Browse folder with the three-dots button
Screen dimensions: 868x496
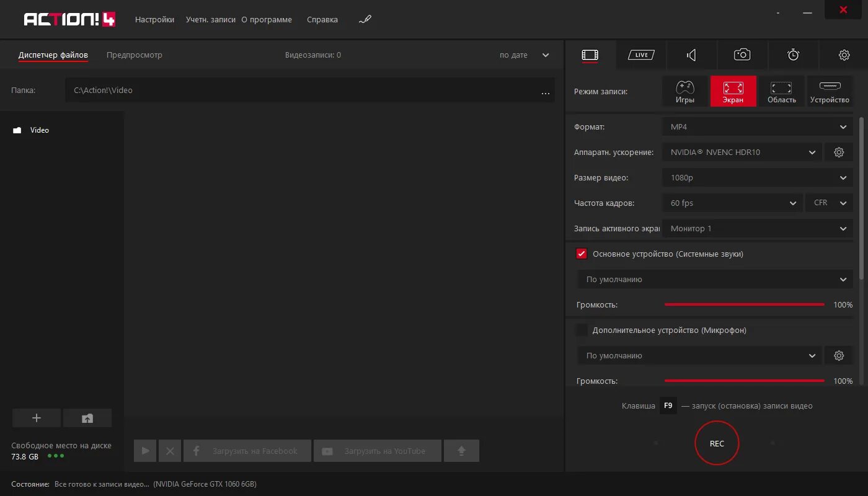[546, 92]
